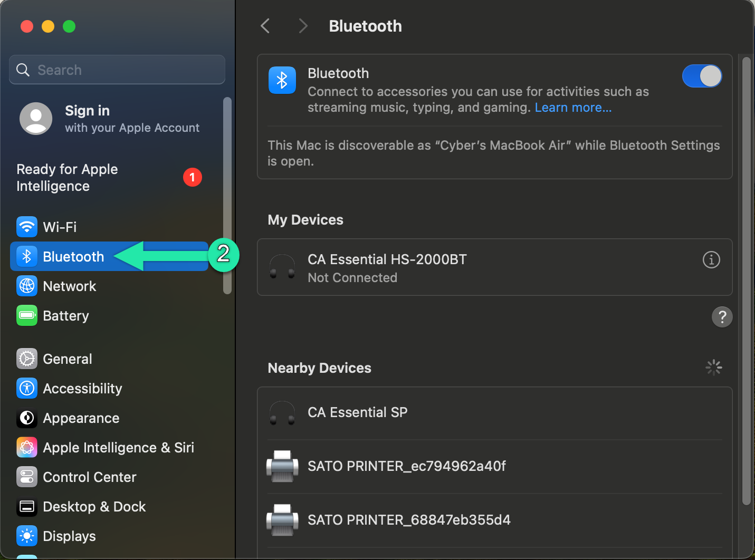Click the yellow minimize window button
Viewport: 755px width, 560px height.
click(48, 26)
